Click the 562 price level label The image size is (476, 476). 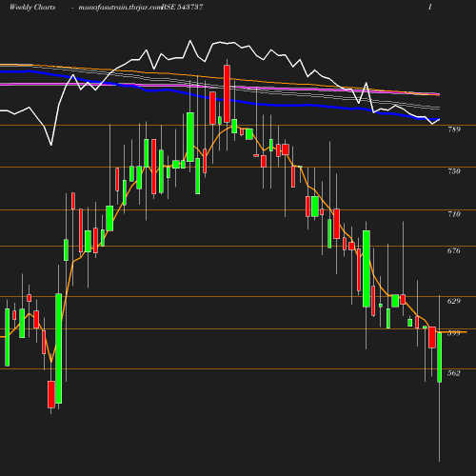(x=454, y=373)
